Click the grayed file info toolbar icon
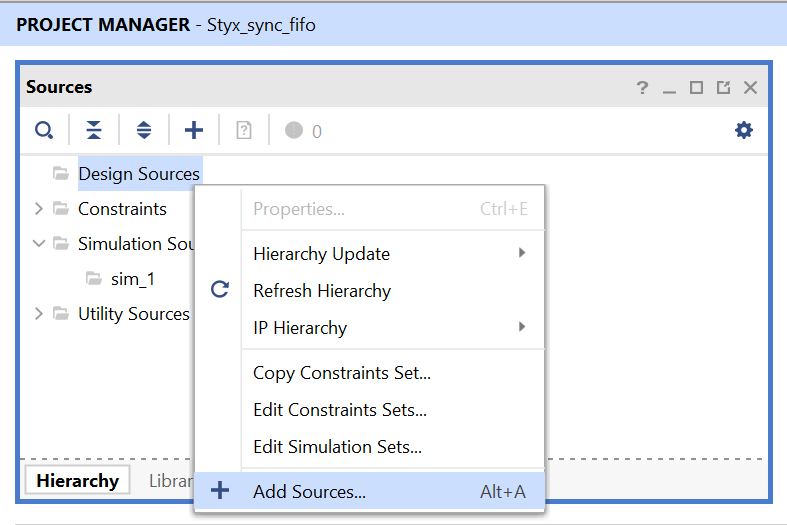The image size is (787, 525). click(244, 130)
